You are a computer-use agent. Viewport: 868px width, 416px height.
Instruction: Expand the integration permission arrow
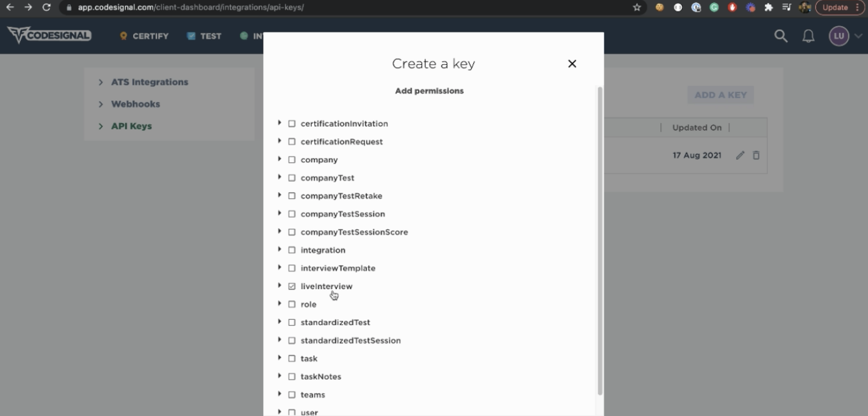pyautogui.click(x=280, y=249)
